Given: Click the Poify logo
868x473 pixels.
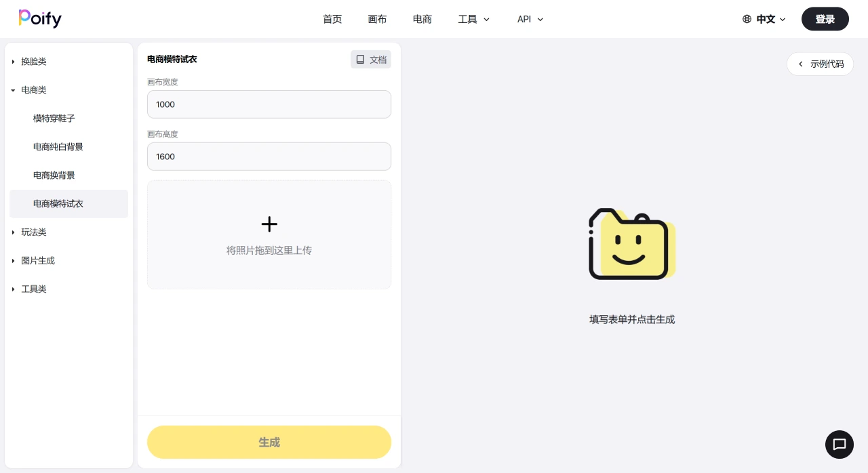Looking at the screenshot, I should click(39, 18).
